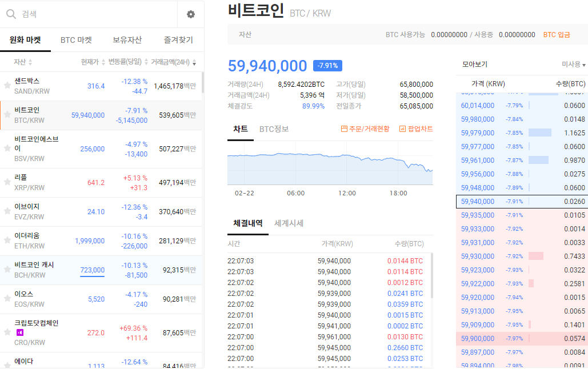The image size is (588, 369).
Task: Open the 팝업차트 link
Action: pyautogui.click(x=416, y=129)
